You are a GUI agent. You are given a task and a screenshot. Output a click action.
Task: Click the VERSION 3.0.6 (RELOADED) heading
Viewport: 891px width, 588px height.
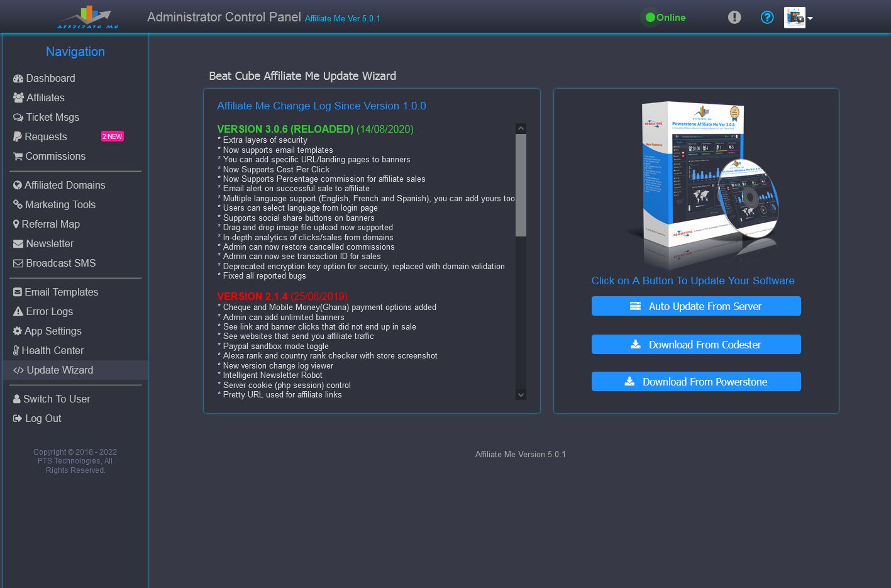285,130
